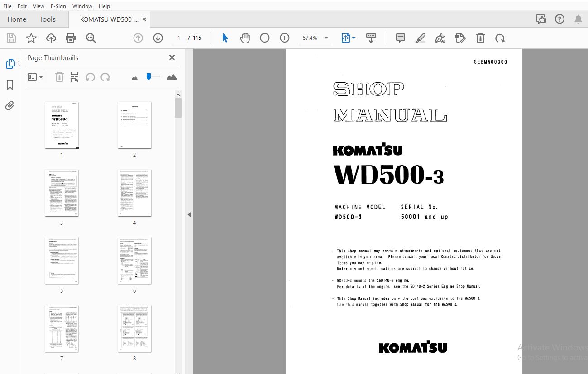
Task: Open the Edit menu
Action: (22, 6)
